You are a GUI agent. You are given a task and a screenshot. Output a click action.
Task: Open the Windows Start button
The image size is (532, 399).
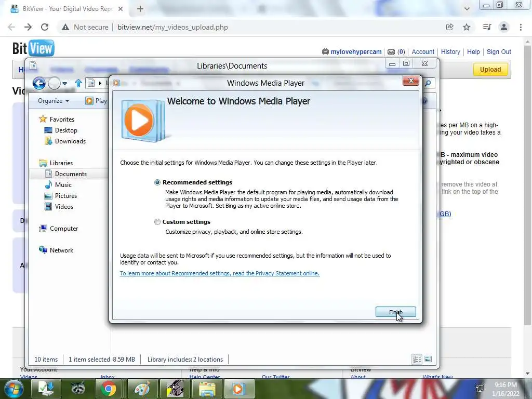point(13,389)
